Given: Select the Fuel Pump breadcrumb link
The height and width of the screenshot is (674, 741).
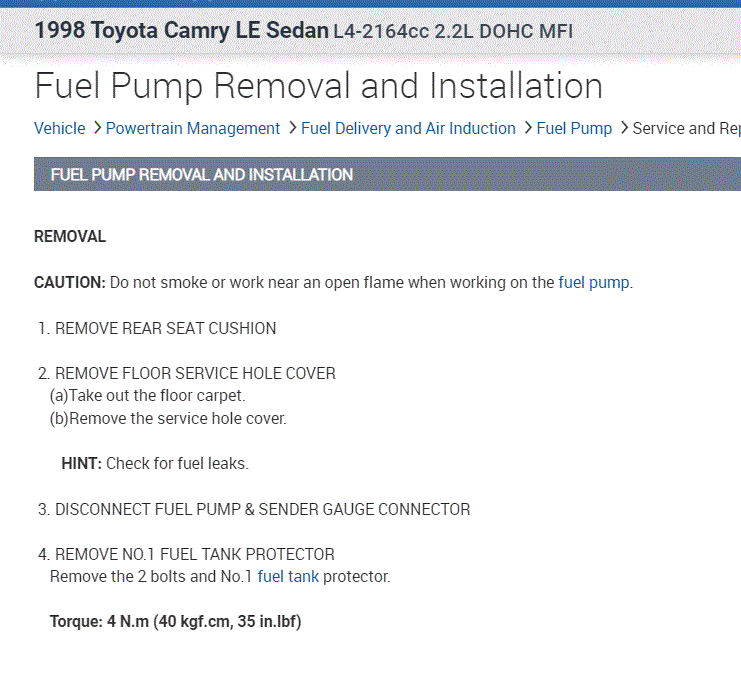Looking at the screenshot, I should point(574,128).
